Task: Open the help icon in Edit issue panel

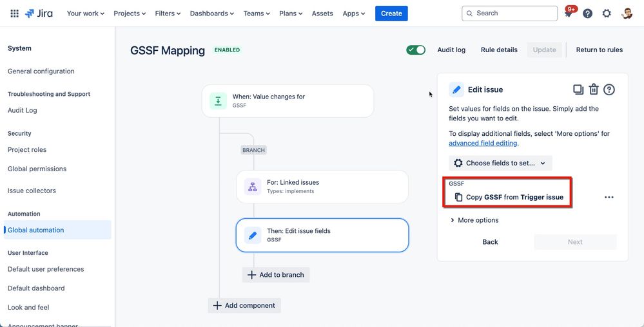Action: (609, 89)
